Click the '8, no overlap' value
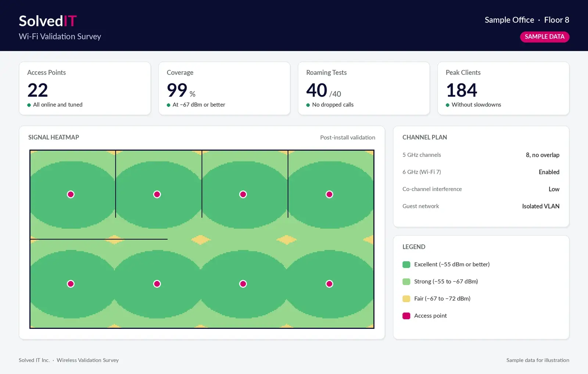 click(542, 155)
